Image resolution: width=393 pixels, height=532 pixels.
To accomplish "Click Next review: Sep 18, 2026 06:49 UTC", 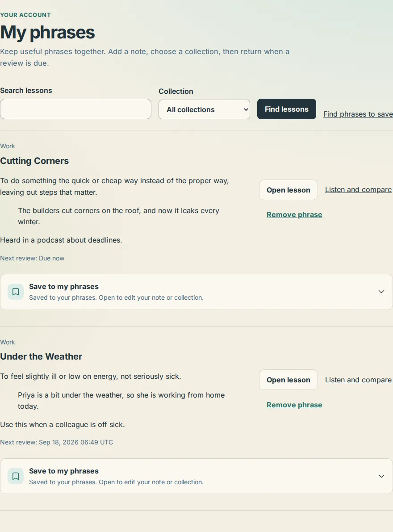I will (57, 442).
